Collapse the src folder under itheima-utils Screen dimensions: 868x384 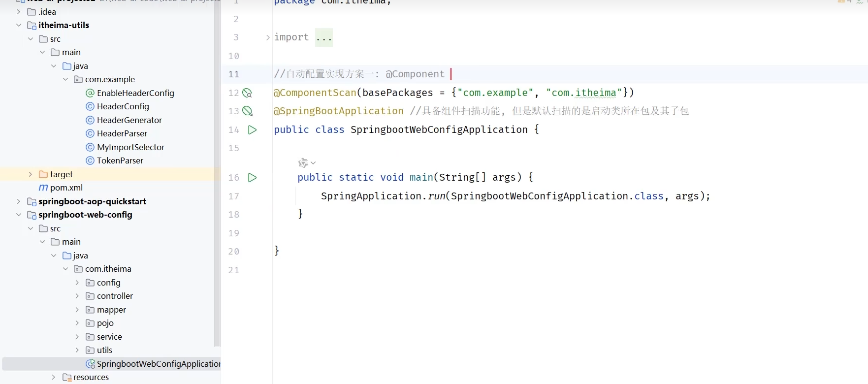[x=31, y=39]
